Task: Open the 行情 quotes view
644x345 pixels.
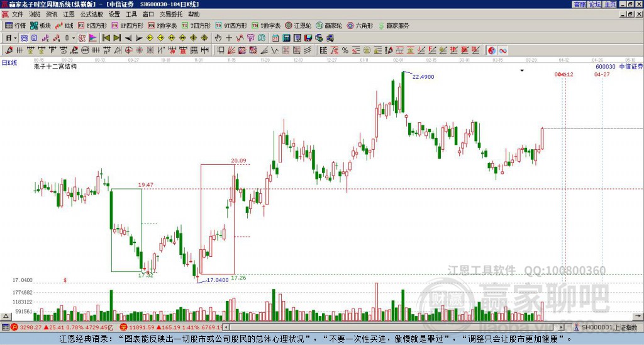Action: click(16, 25)
